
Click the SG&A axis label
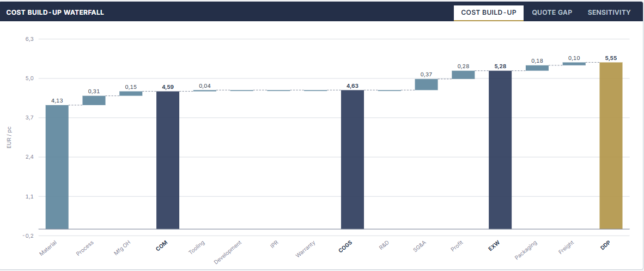tap(420, 246)
